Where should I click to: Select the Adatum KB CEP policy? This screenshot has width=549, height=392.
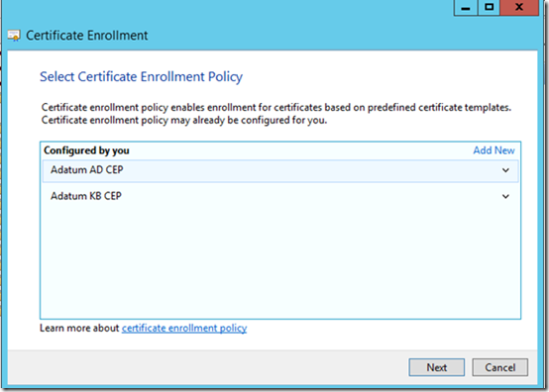tap(280, 196)
